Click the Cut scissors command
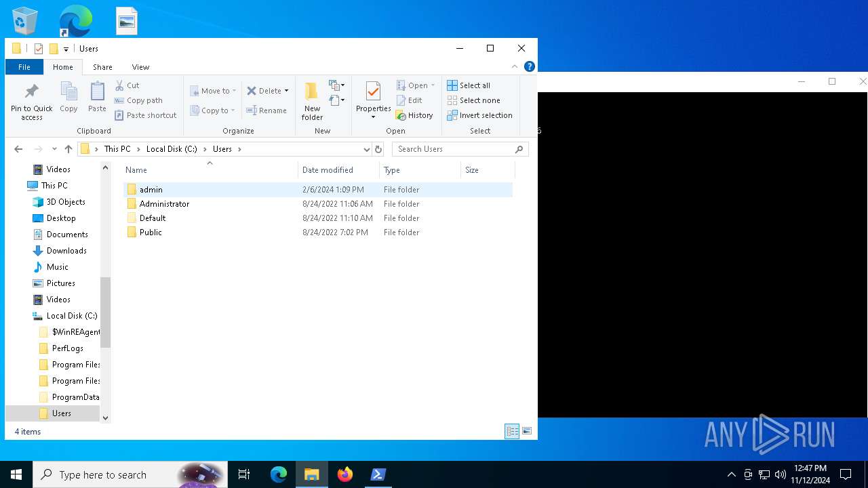 point(127,85)
